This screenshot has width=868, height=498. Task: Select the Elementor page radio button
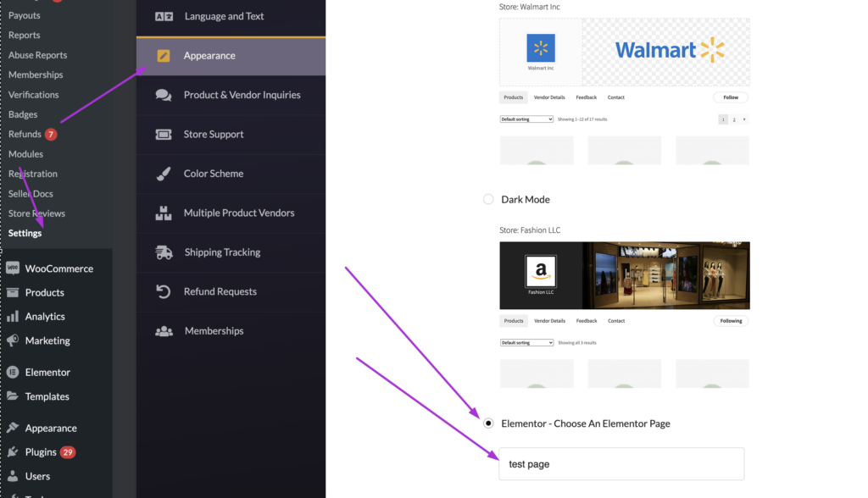point(488,423)
